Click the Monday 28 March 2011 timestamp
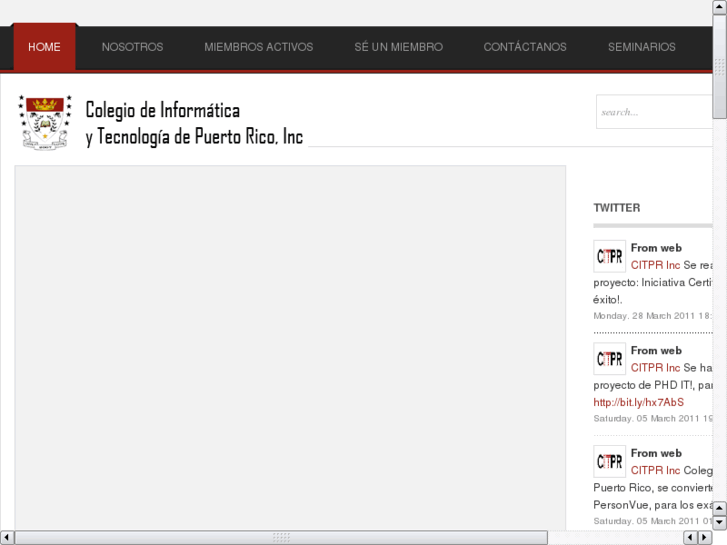 pyautogui.click(x=653, y=316)
